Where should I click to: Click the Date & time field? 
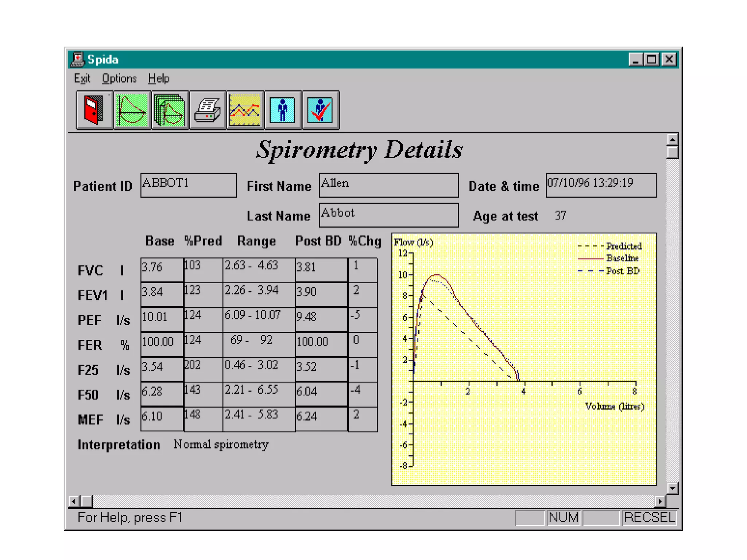(601, 185)
